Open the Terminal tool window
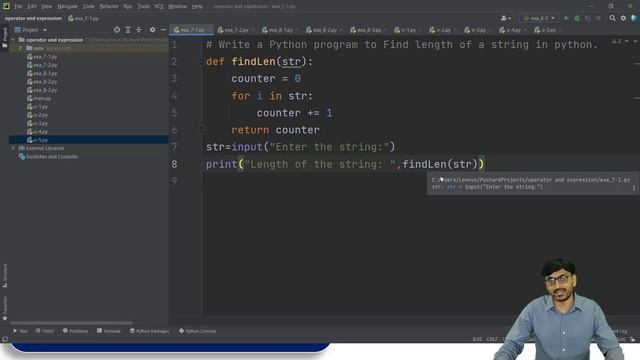Screen dimensions: 640x360 pos(109,331)
